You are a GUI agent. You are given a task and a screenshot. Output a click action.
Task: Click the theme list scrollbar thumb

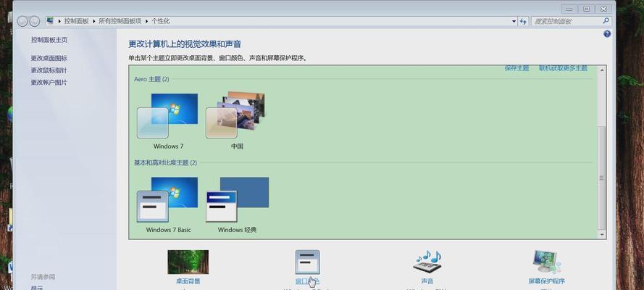tap(602, 178)
